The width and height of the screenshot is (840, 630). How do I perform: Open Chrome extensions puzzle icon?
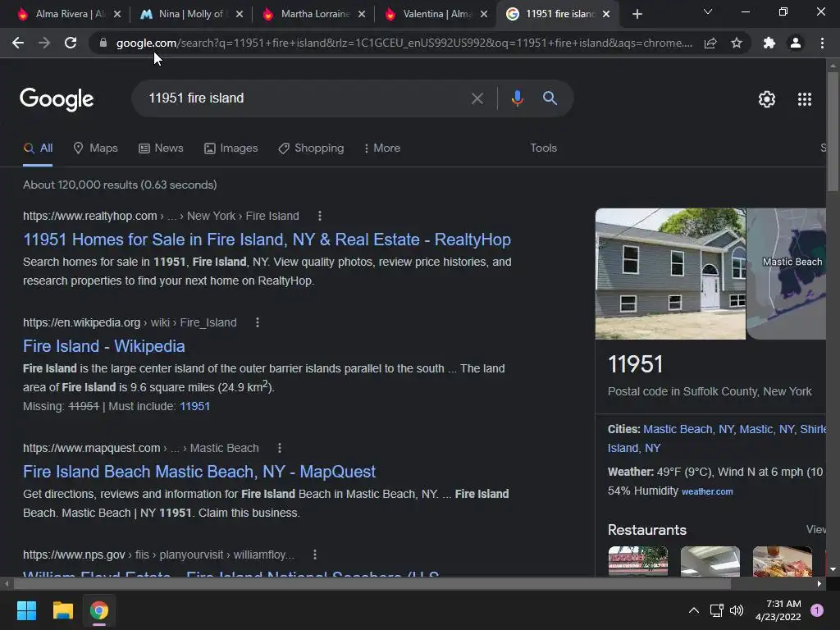(x=769, y=43)
